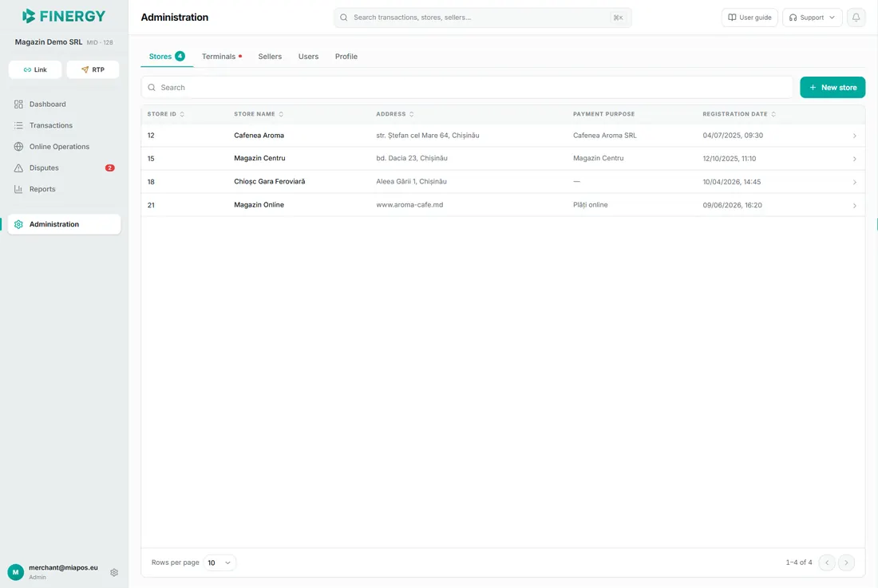Click the Disputes badge showing 2

coord(110,168)
